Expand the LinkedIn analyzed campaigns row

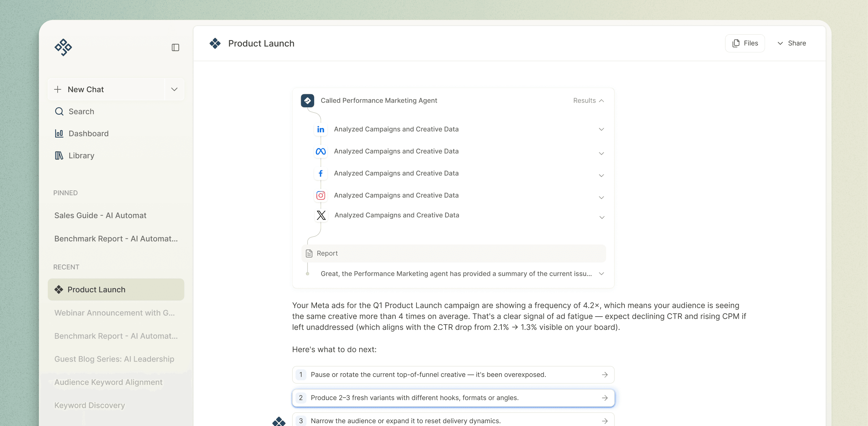tap(601, 129)
